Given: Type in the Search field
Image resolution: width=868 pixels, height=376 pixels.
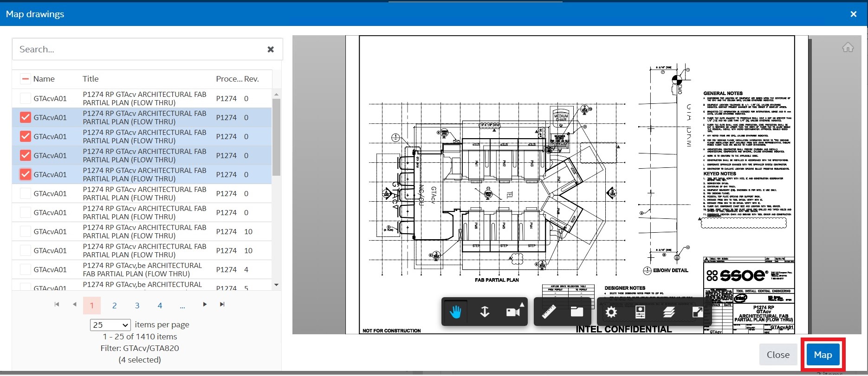Looking at the screenshot, I should 139,49.
